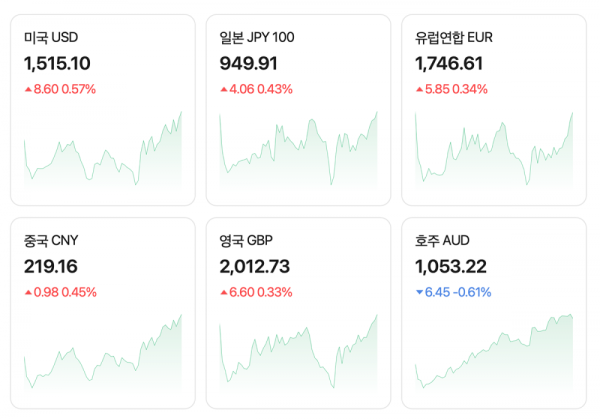
Task: Click the red up arrow on EUR
Action: coord(419,90)
